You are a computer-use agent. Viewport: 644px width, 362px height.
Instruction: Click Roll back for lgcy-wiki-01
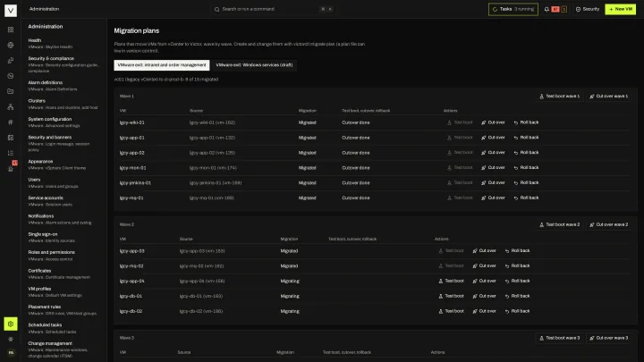(526, 122)
